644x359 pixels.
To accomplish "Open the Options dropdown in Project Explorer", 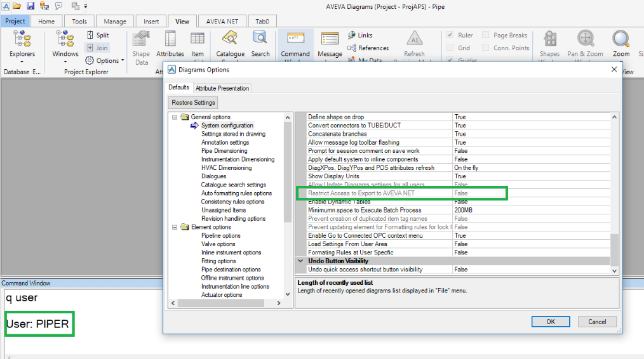I will 107,61.
